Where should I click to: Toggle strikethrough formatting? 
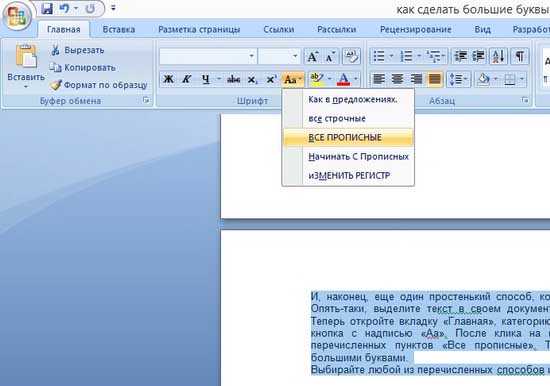(233, 79)
